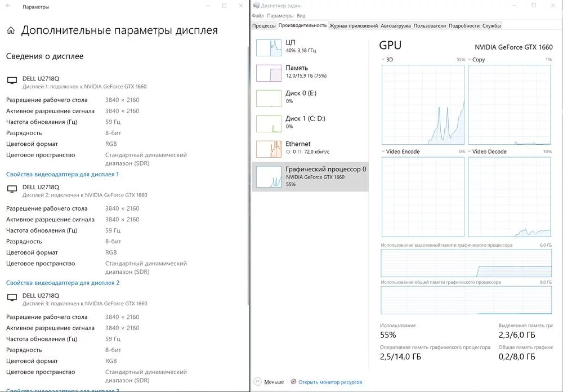Select the Диск 1 (C: D:) thumbnail
563x392 pixels.
pyautogui.click(x=269, y=123)
